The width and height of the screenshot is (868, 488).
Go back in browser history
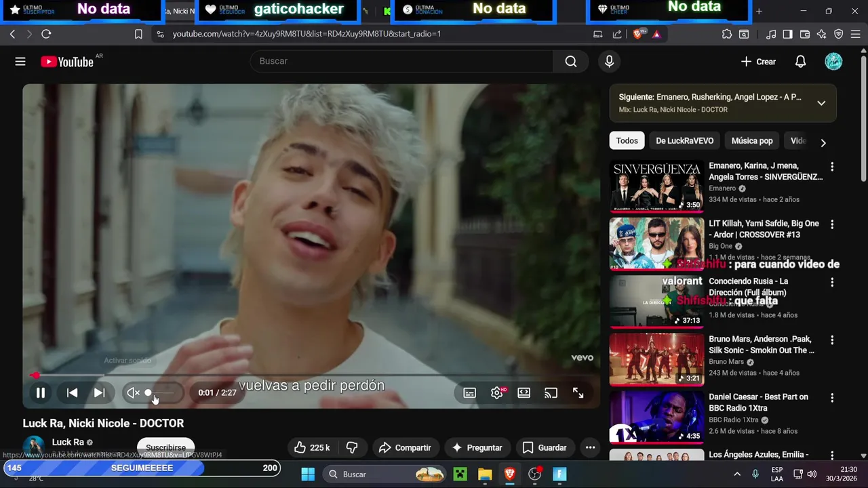coord(13,34)
